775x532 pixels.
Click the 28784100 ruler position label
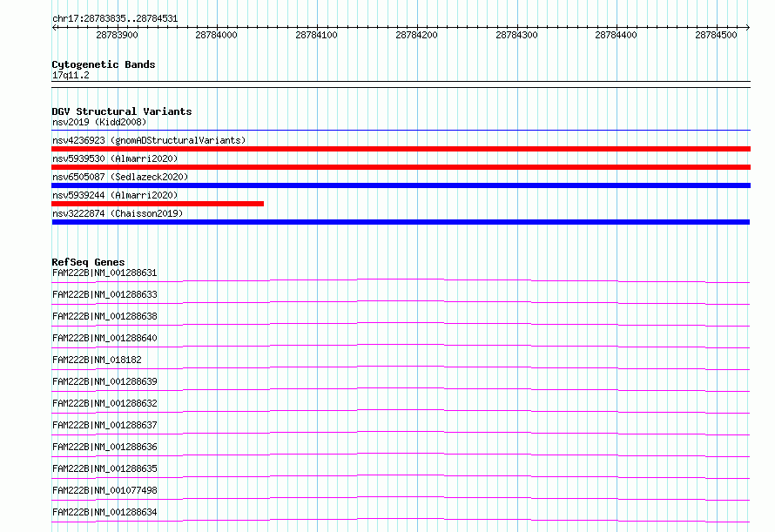316,35
